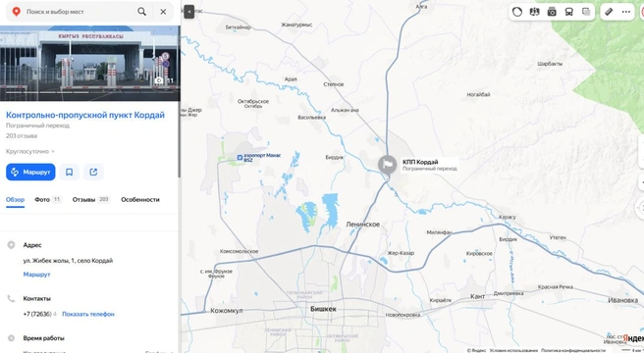
Task: Open 'Условия использования' footer link
Action: [x=513, y=350]
